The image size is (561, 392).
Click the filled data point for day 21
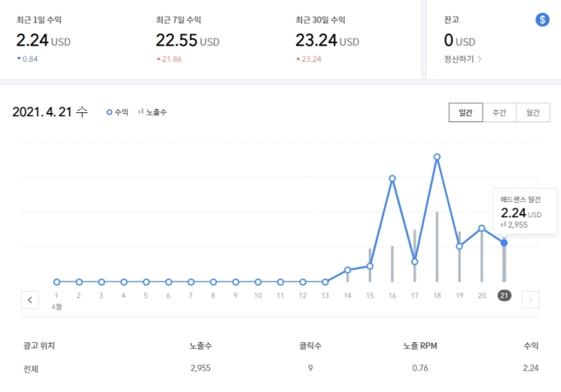504,243
